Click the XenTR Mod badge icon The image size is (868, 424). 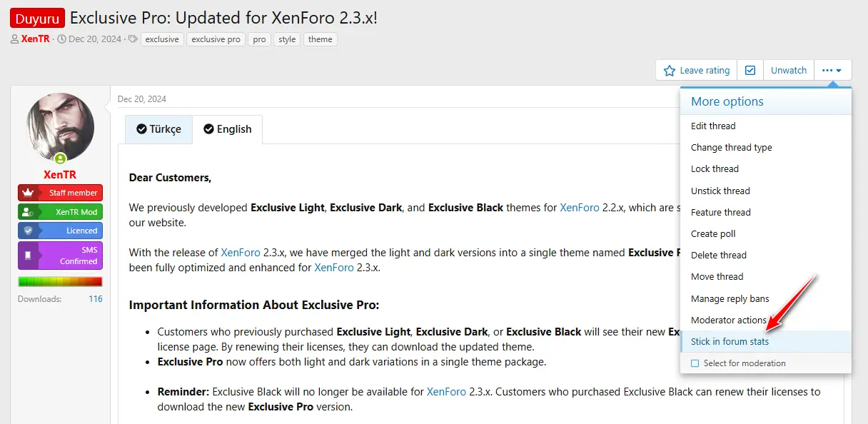[28, 212]
